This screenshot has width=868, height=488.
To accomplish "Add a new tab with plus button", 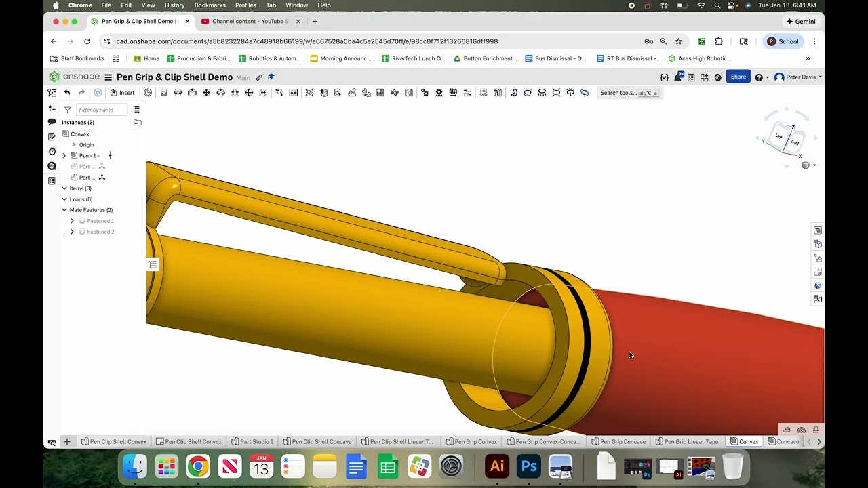I will click(x=67, y=441).
